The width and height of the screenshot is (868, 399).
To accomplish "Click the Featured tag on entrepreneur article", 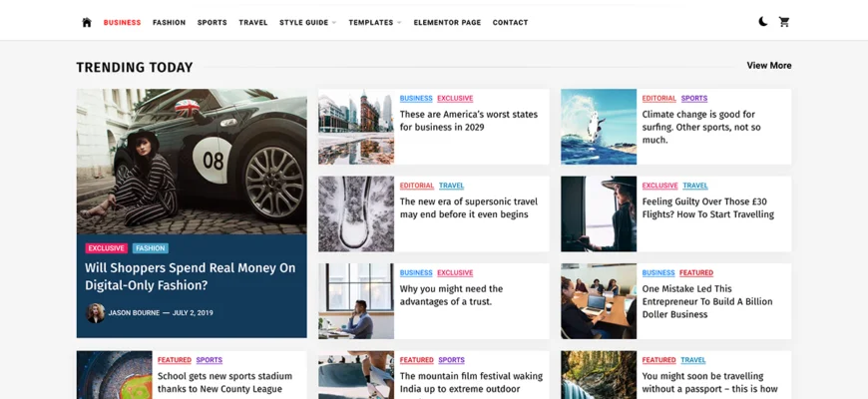I will (696, 272).
